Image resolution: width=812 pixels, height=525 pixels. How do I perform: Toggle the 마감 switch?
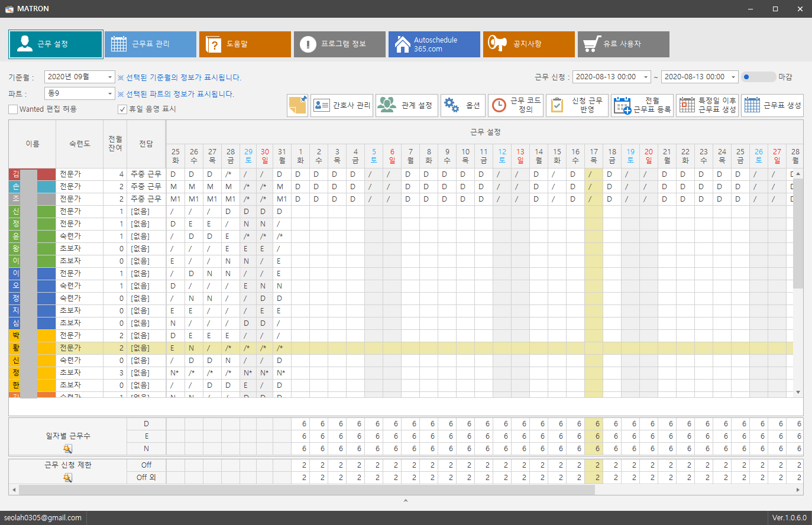(x=759, y=77)
